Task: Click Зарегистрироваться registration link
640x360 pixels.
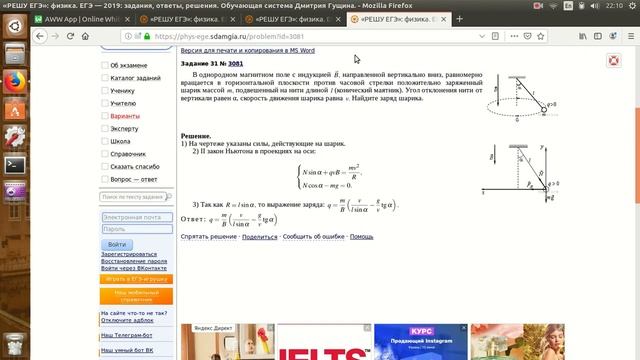Action: tap(129, 254)
